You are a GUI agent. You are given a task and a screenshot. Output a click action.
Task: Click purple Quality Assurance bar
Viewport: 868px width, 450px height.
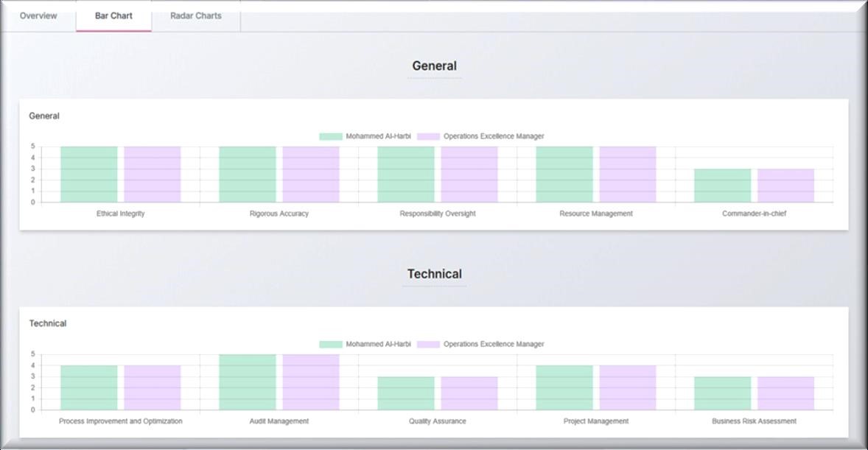(469, 393)
